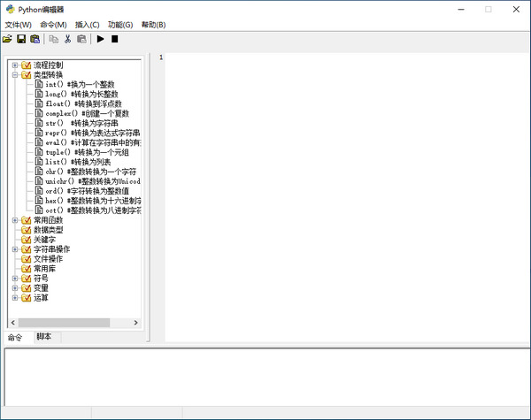Collapse the 类型转换 tree node
The height and width of the screenshot is (420, 531).
[x=15, y=75]
